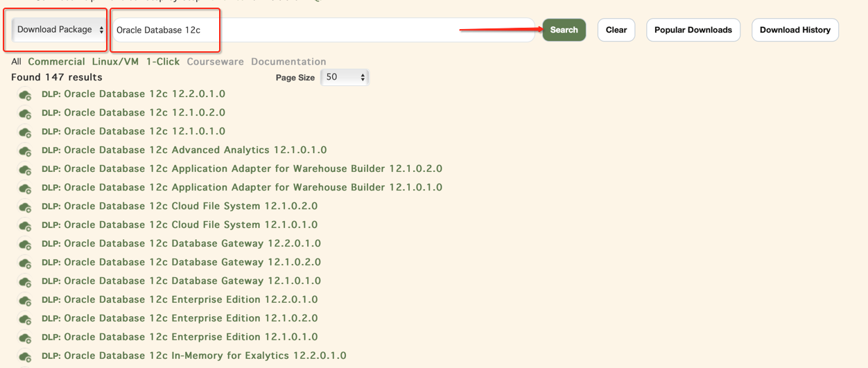
Task: Click the green Search button
Action: [564, 30]
